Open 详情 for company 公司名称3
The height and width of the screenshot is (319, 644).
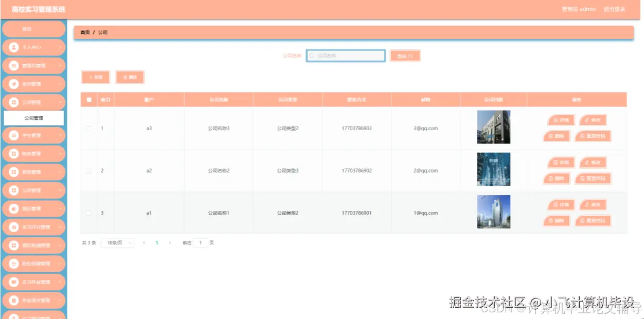[x=561, y=120]
